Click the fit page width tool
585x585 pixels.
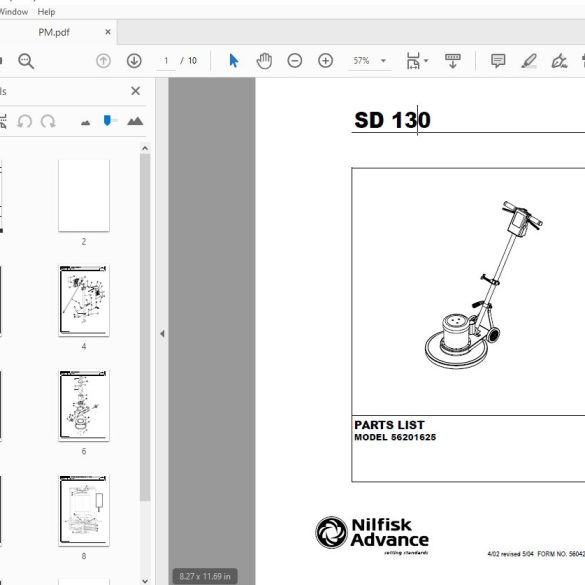pyautogui.click(x=413, y=61)
